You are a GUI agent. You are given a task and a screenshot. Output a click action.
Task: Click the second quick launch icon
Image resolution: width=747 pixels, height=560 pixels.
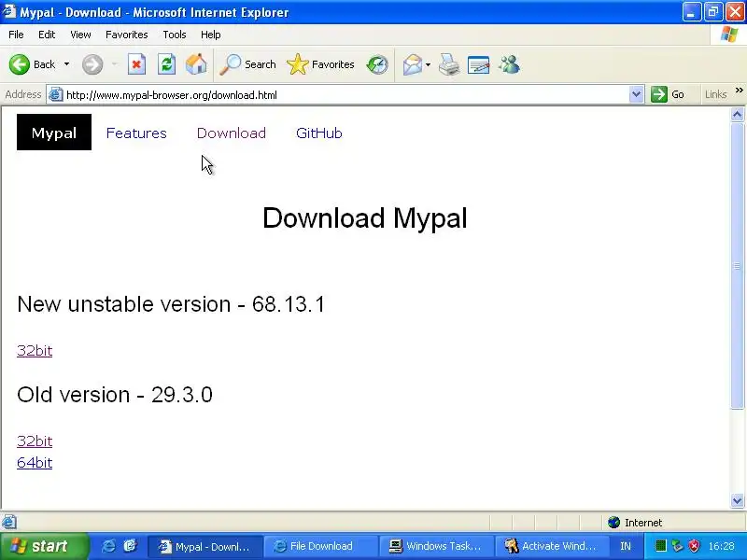[130, 546]
